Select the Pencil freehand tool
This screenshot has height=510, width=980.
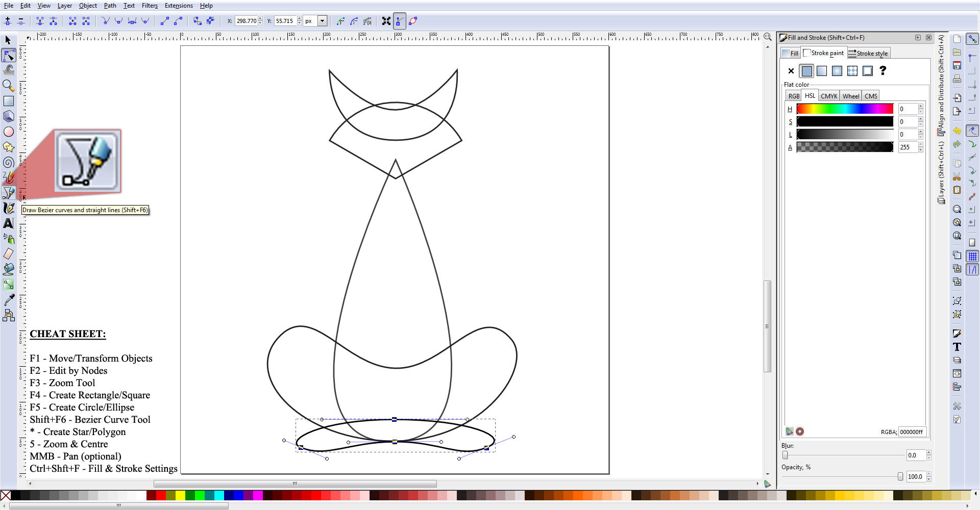tap(9, 177)
